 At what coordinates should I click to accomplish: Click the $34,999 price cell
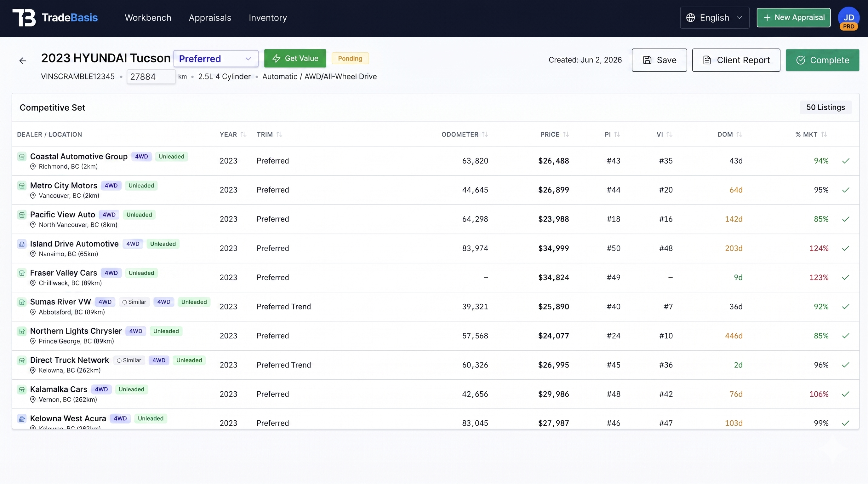(553, 248)
